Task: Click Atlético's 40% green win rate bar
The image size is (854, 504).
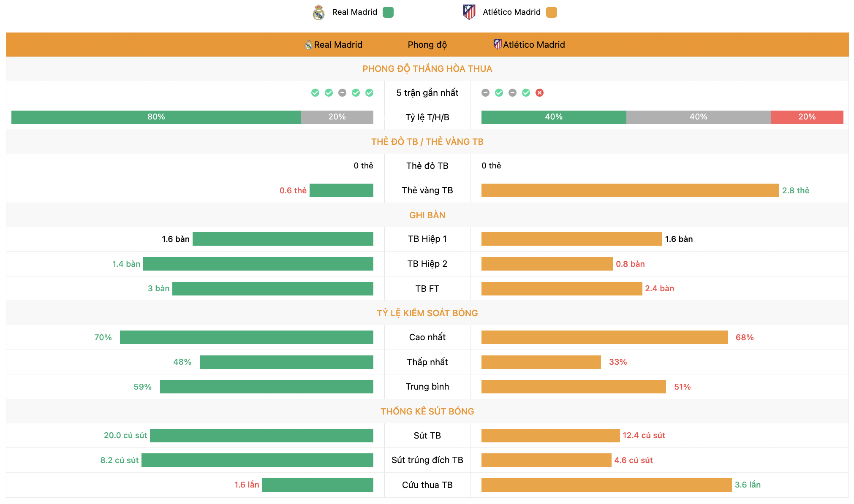Action: point(554,117)
